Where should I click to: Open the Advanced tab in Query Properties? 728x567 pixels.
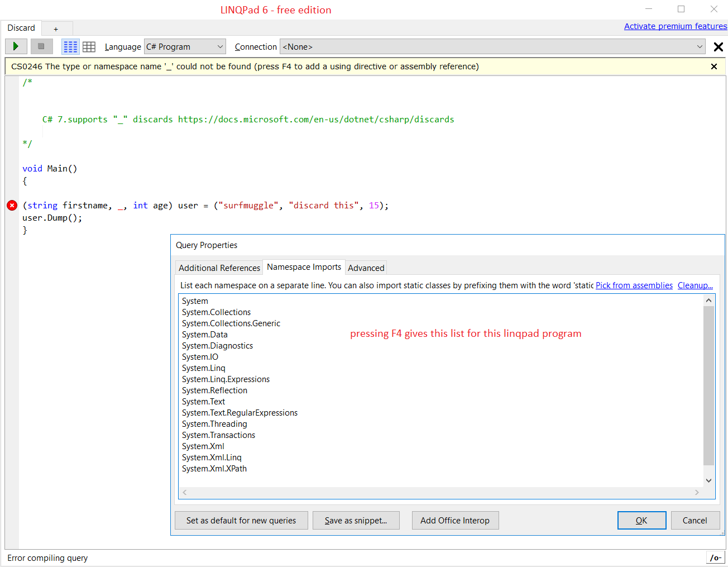tap(366, 268)
